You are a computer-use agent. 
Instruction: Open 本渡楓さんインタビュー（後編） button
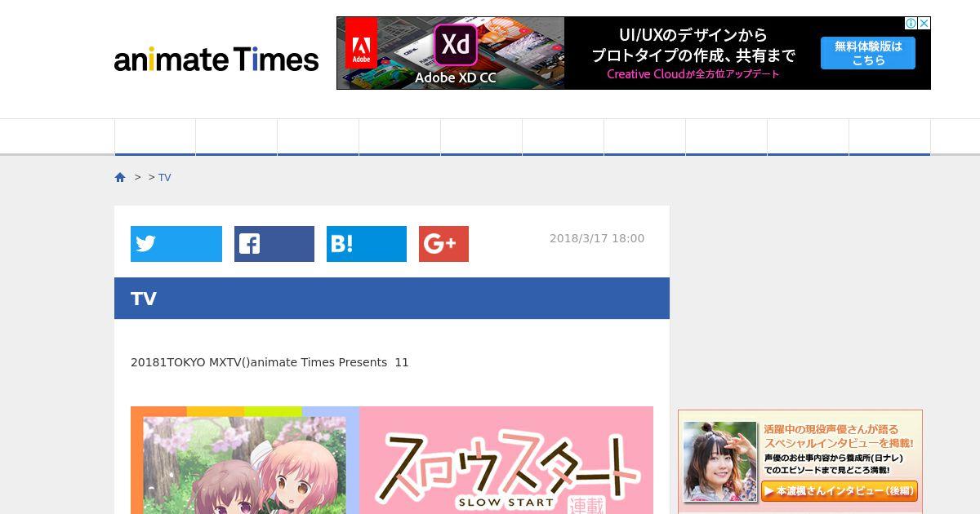point(840,491)
